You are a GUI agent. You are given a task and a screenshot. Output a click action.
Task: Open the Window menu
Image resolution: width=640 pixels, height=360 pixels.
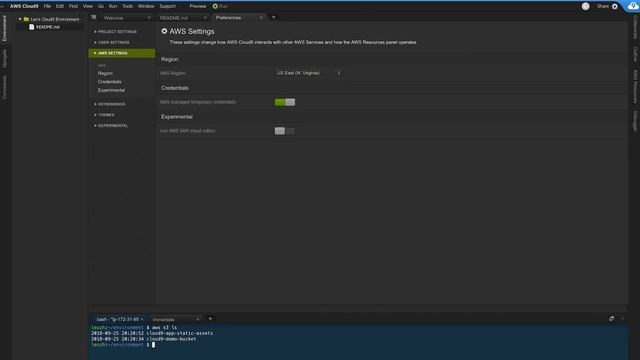pos(146,6)
